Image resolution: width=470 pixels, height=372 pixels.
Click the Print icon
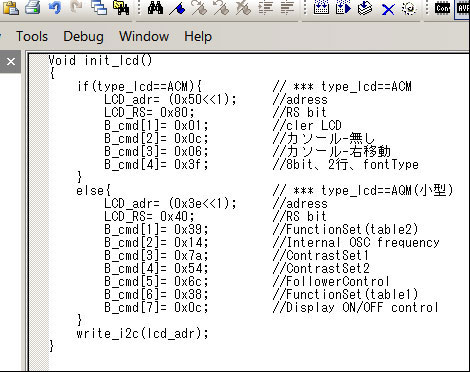pyautogui.click(x=33, y=7)
